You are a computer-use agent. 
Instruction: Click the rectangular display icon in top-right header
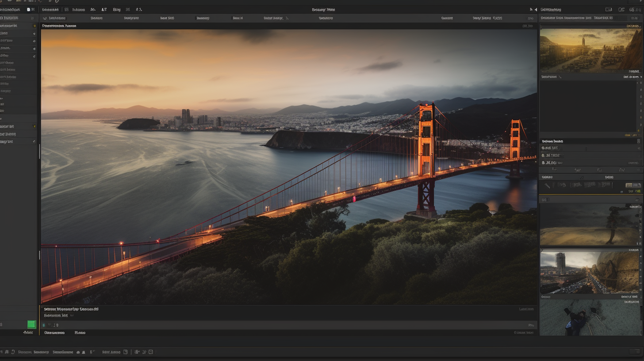coord(609,9)
